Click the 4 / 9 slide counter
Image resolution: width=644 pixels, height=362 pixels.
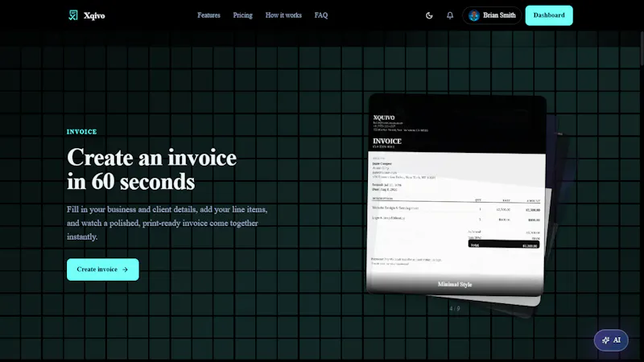point(455,309)
